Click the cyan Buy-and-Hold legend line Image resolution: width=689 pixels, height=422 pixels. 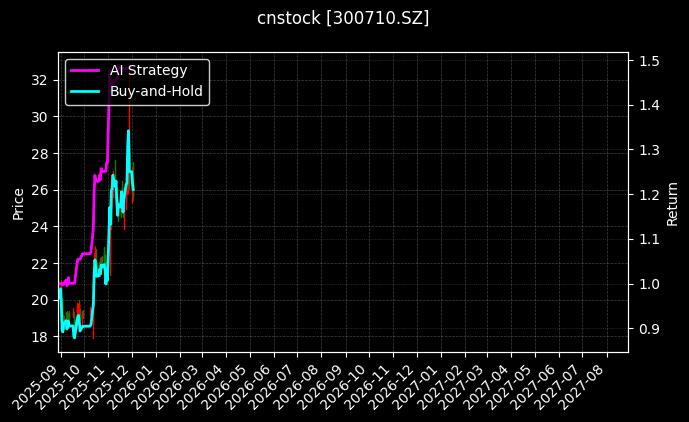pyautogui.click(x=85, y=91)
